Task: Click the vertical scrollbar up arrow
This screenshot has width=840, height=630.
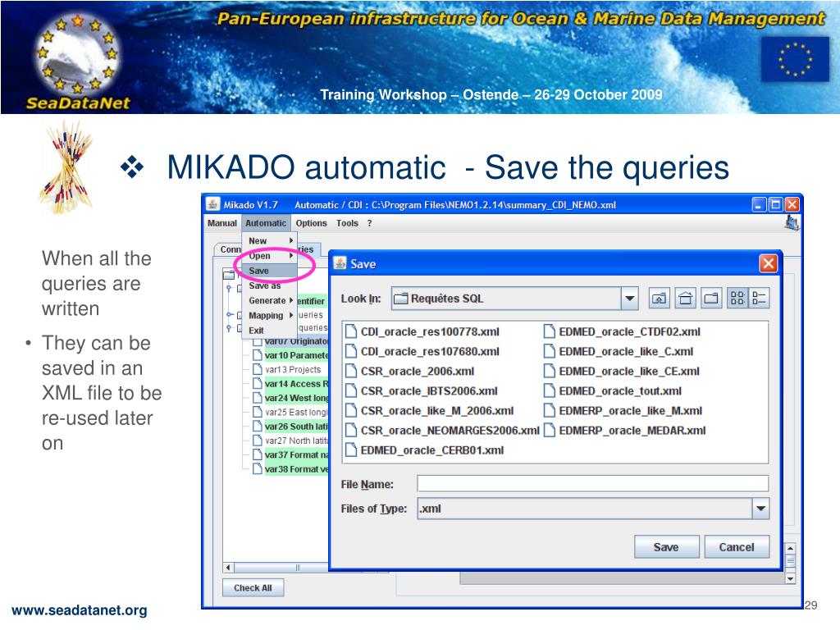Action: pyautogui.click(x=790, y=549)
